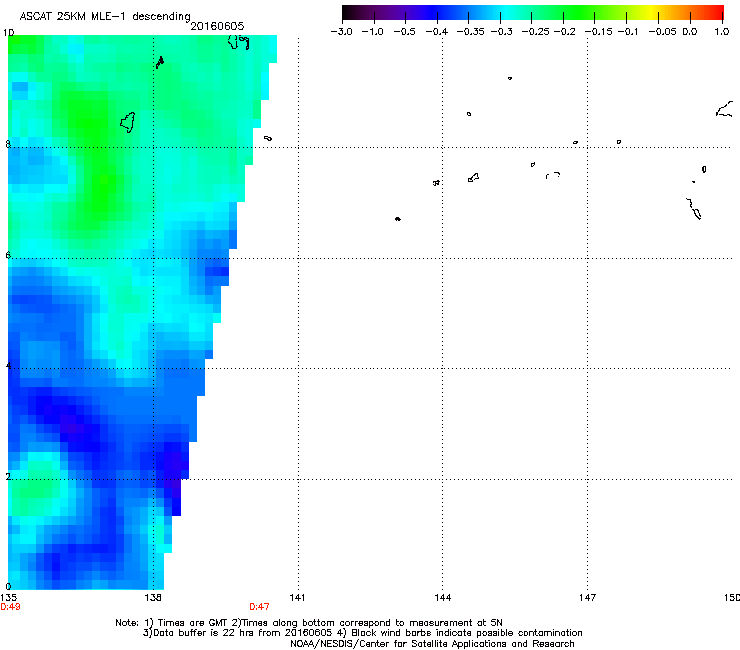
Task: Click the red time label ending ':47'
Action: 259,607
